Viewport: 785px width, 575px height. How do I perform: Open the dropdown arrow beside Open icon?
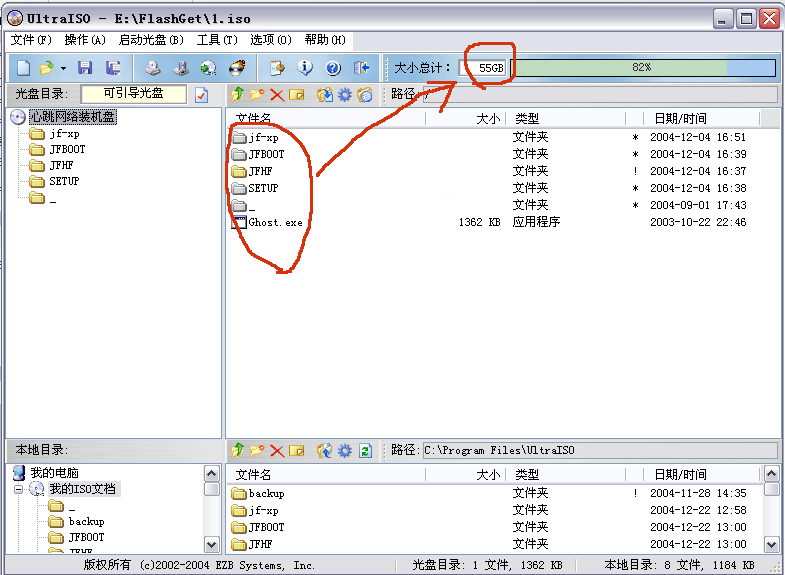pos(64,68)
